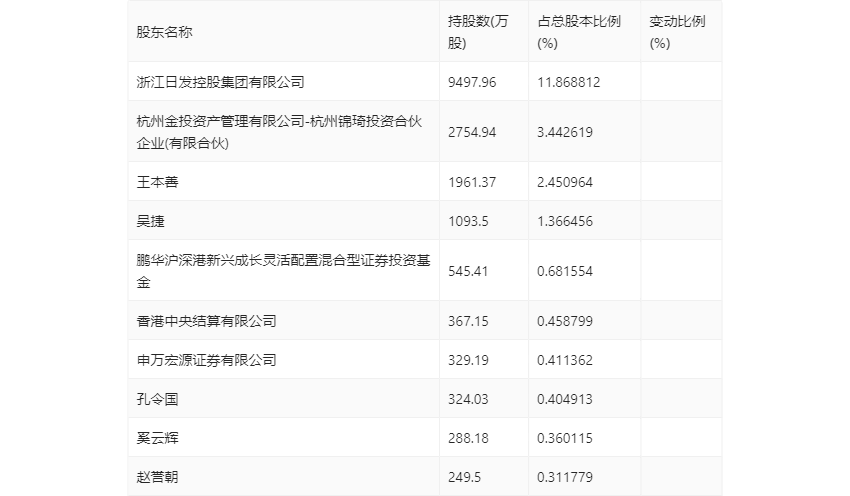The image size is (850, 496).
Task: Click the value 288.18
Action: pos(468,437)
